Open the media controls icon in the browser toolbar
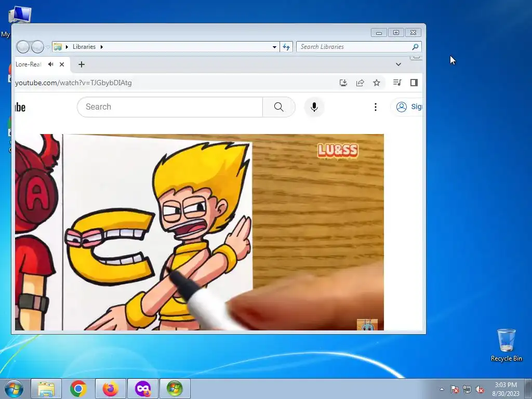 (397, 83)
